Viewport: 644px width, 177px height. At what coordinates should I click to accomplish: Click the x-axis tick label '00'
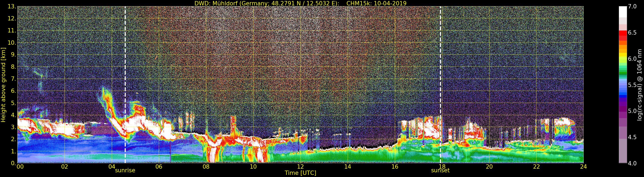click(20, 167)
